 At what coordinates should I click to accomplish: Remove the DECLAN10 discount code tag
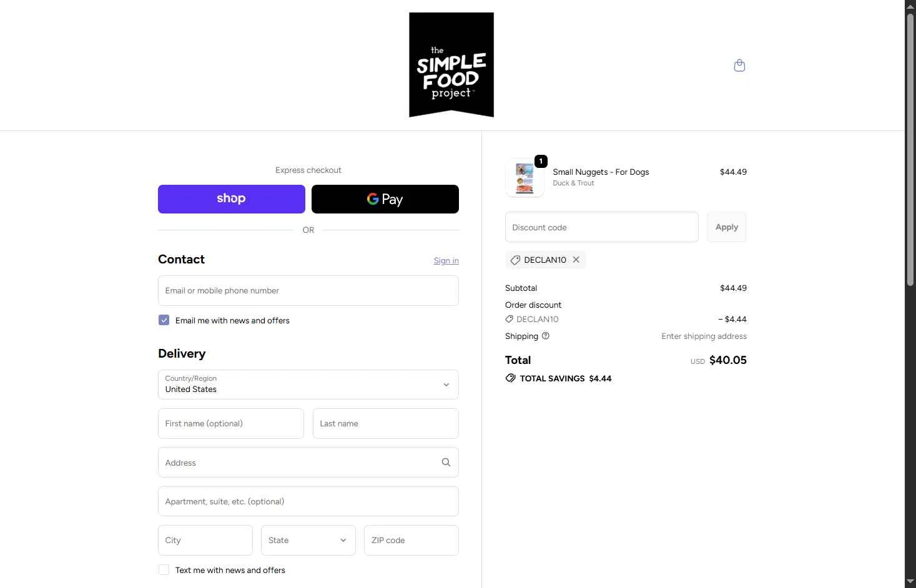(576, 260)
